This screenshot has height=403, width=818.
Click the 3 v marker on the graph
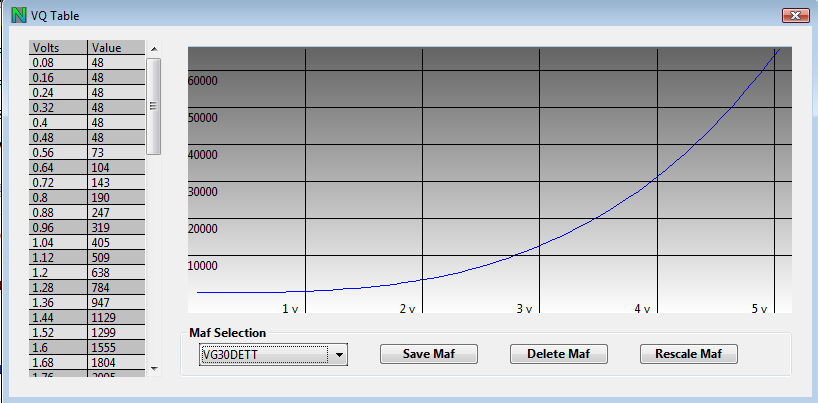[523, 309]
